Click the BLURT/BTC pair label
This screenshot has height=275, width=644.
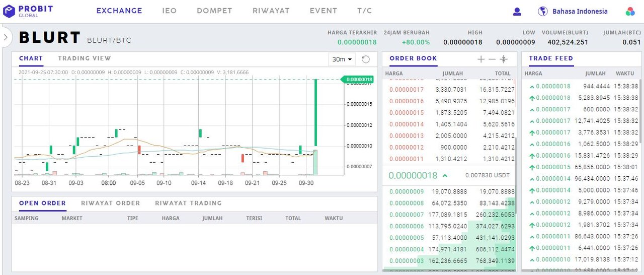click(x=109, y=40)
